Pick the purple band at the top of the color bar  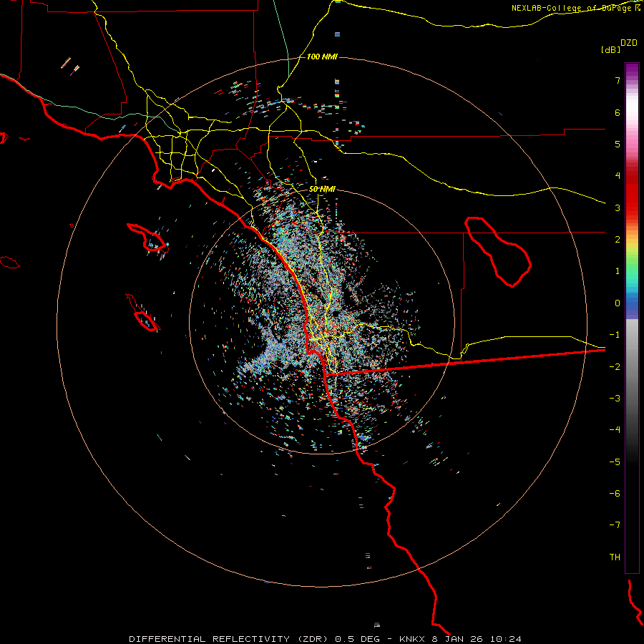[x=632, y=70]
